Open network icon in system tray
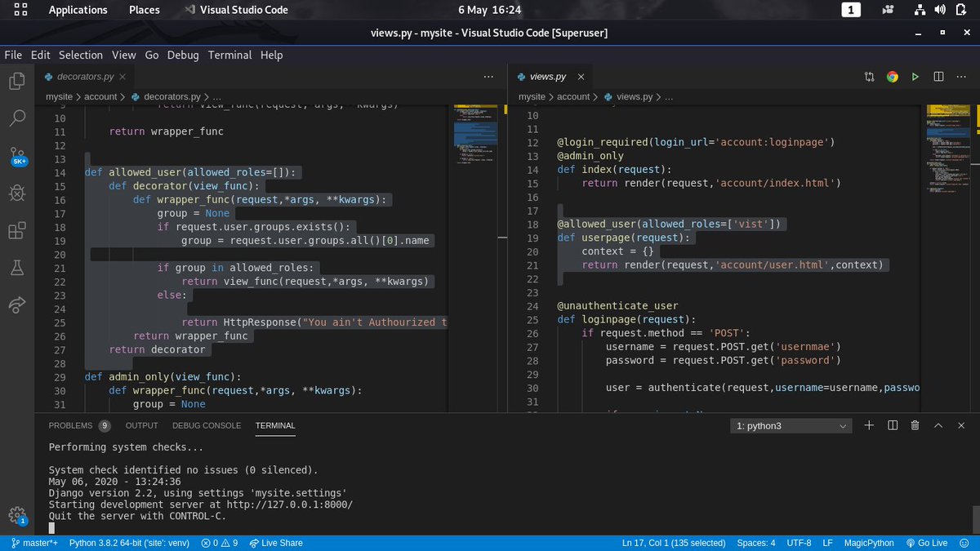The image size is (980, 551). coord(919,10)
